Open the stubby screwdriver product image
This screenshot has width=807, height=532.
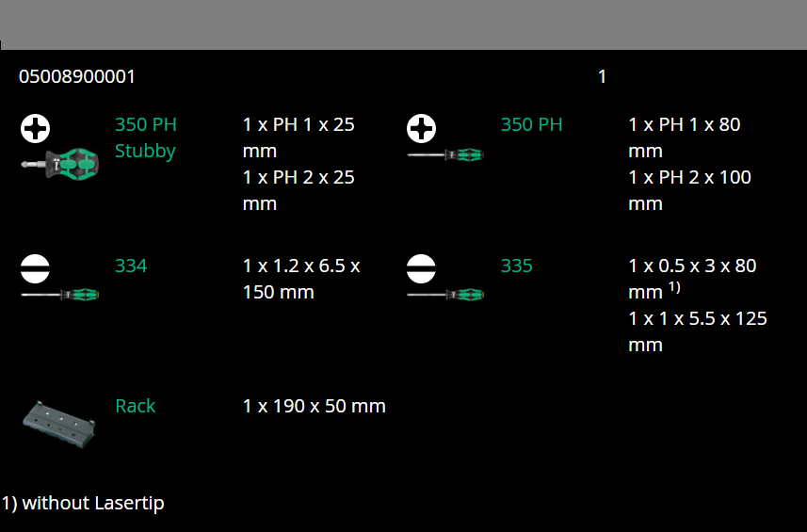(60, 165)
